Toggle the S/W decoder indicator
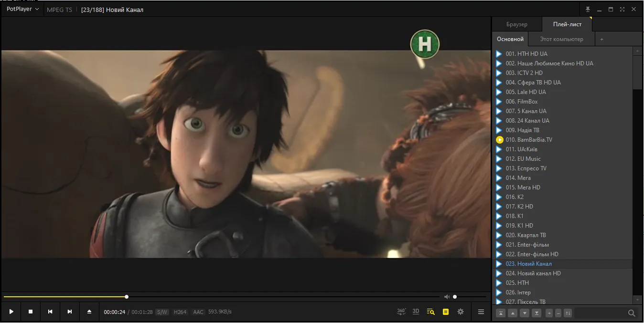Screen dimensions: 644x323 click(162, 312)
